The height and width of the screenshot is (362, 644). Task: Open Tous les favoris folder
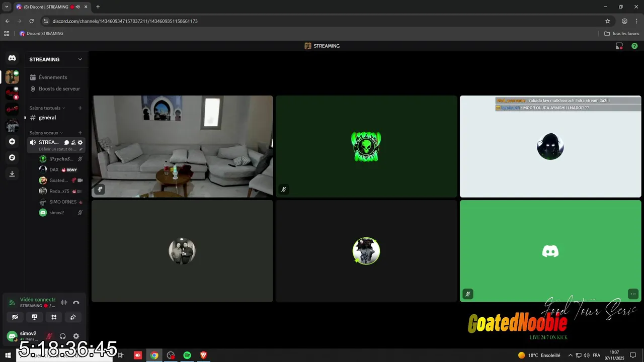pyautogui.click(x=622, y=34)
